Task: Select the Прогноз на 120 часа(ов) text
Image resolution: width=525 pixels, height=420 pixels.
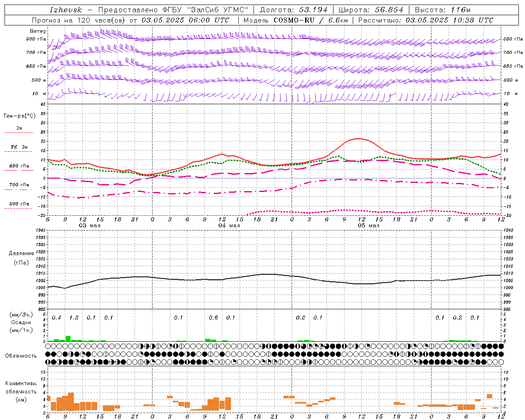Action: click(x=79, y=20)
